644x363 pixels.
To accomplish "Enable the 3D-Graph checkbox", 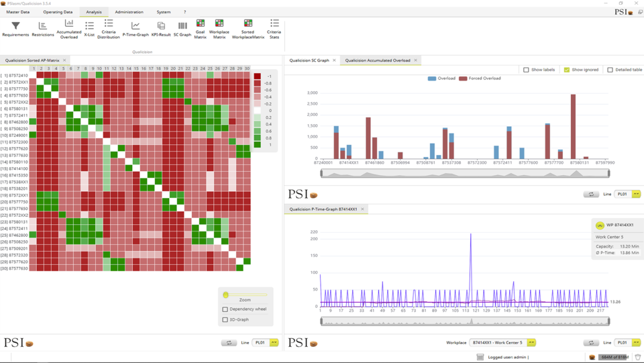I will (225, 319).
